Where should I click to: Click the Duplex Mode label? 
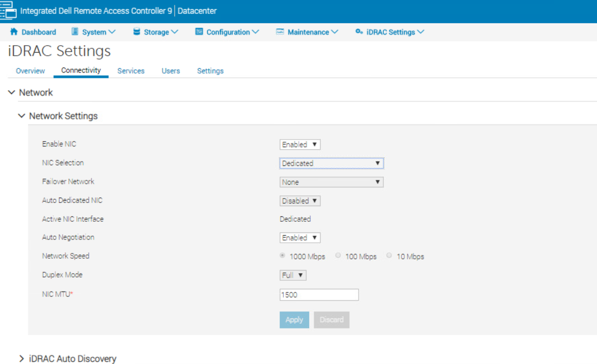coord(62,274)
